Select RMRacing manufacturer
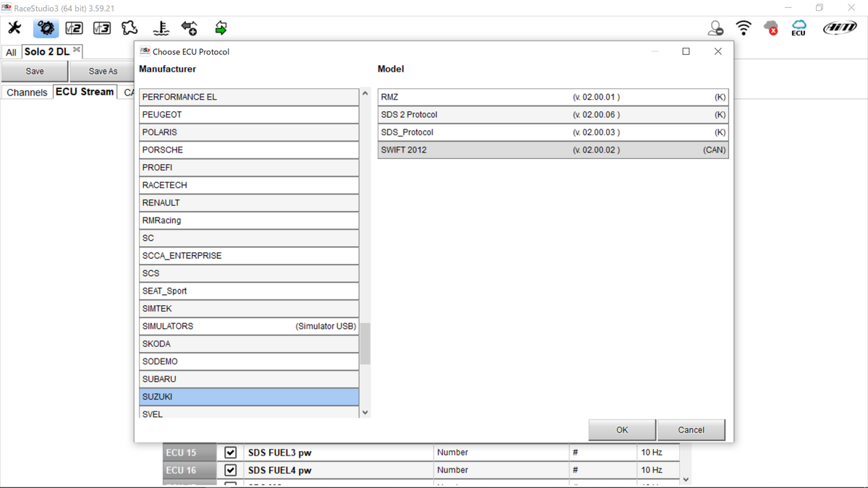 (249, 221)
